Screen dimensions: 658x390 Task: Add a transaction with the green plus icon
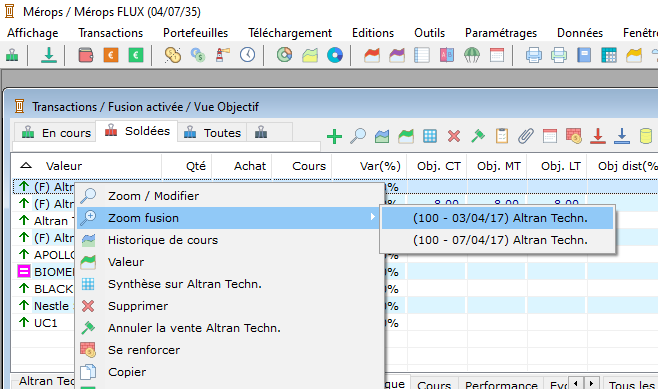[334, 136]
